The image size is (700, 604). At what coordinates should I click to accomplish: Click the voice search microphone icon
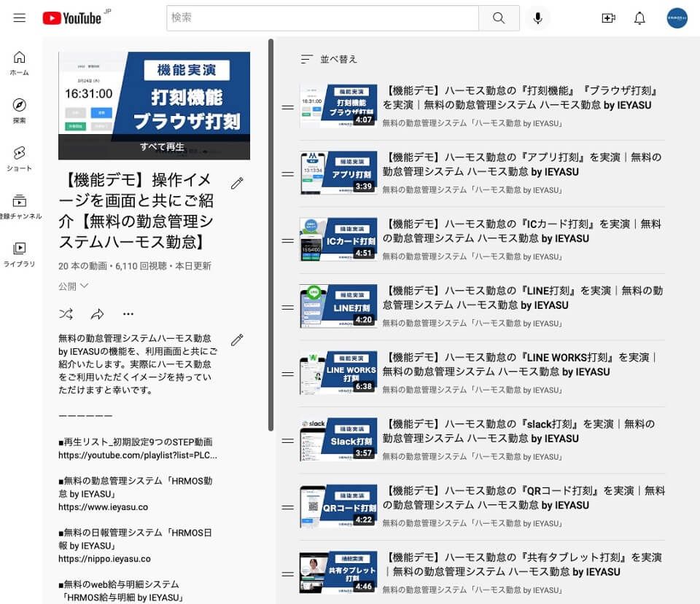click(x=537, y=18)
